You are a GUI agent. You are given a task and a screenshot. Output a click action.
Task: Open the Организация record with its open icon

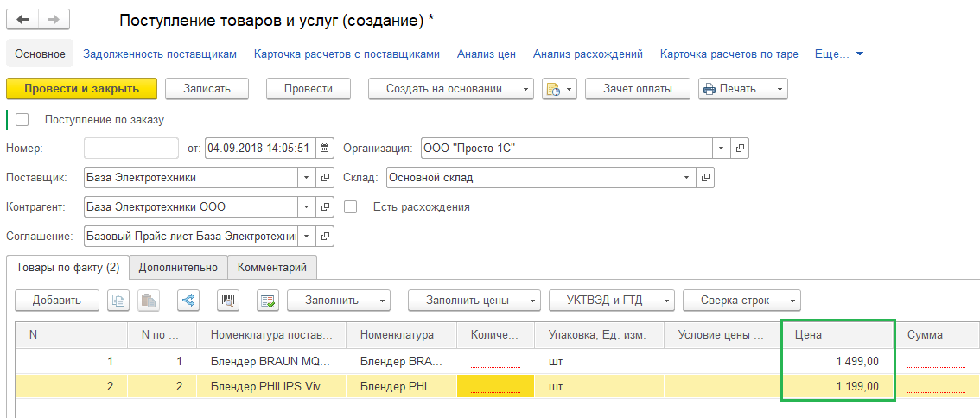pos(740,149)
